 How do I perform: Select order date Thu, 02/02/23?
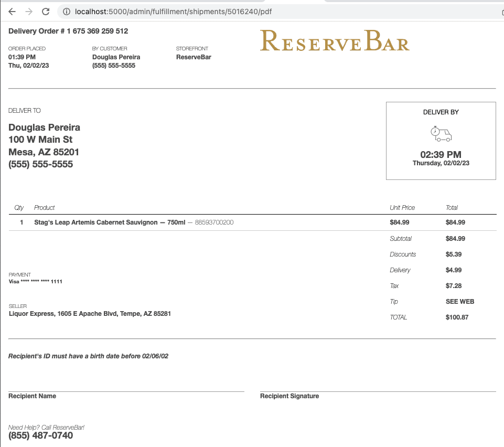[x=29, y=65]
